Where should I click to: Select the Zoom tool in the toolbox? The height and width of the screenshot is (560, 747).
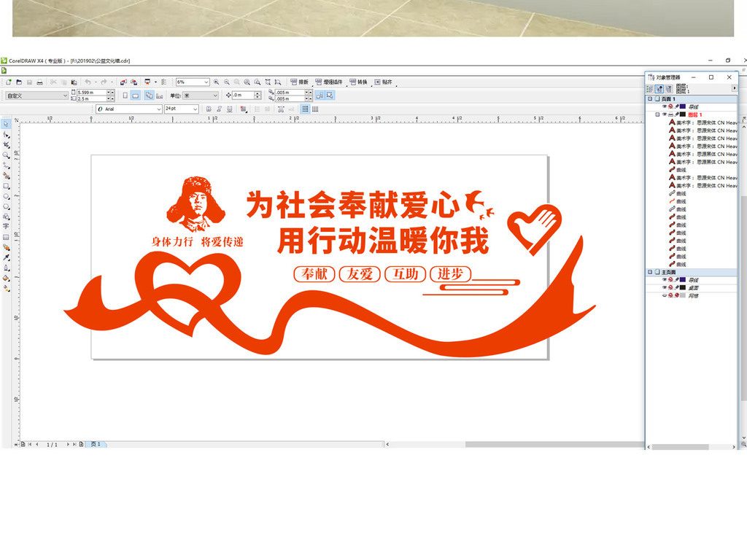point(6,155)
